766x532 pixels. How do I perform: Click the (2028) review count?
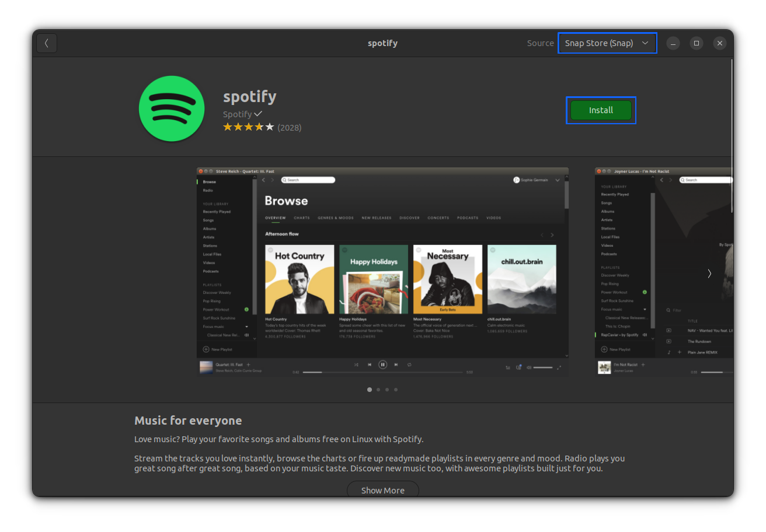click(290, 127)
